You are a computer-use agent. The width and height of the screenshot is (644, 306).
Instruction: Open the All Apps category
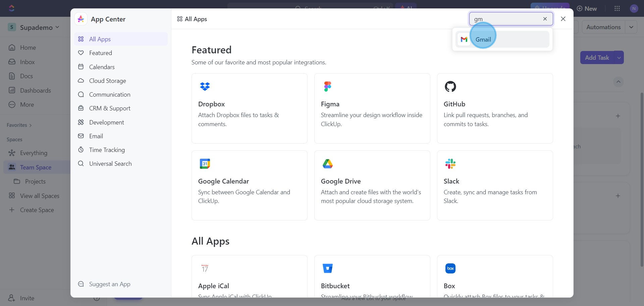(x=121, y=39)
